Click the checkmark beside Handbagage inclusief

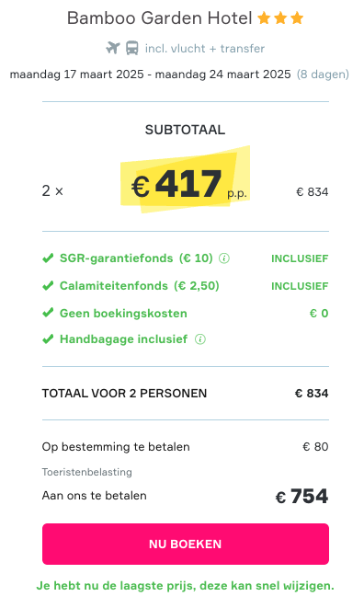48,339
